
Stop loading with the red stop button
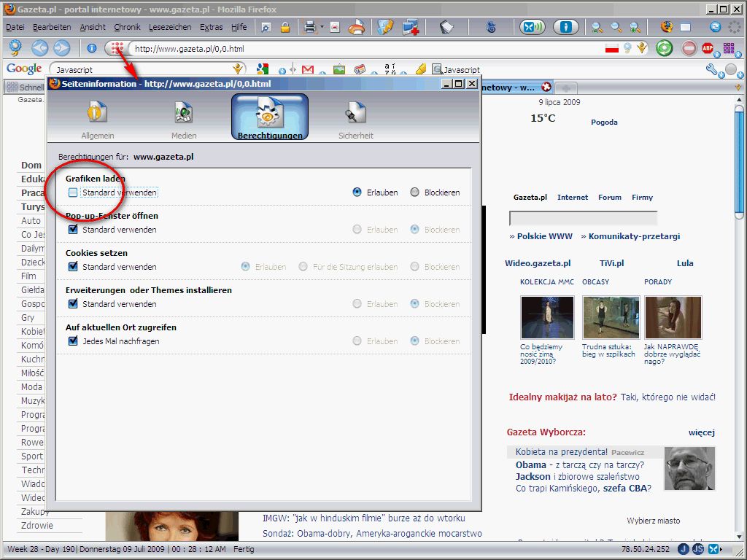(689, 48)
